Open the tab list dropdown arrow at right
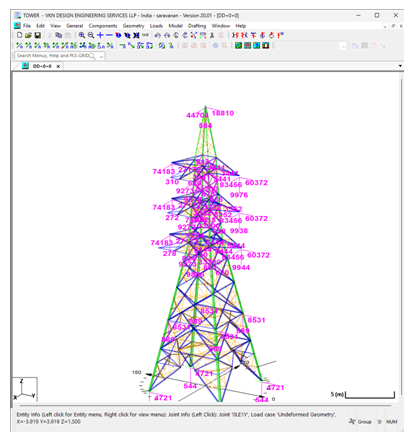The image size is (417, 437). [x=400, y=66]
